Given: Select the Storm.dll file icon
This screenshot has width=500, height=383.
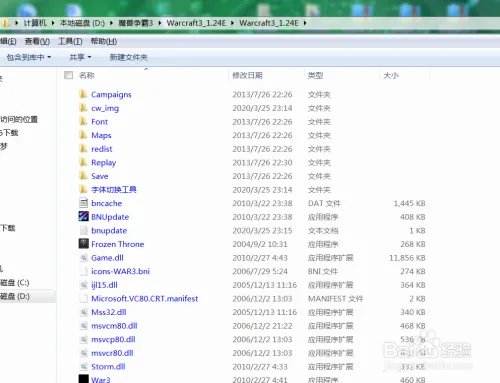Looking at the screenshot, I should point(83,367).
